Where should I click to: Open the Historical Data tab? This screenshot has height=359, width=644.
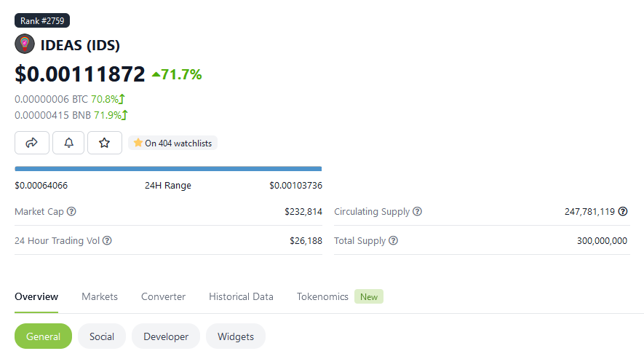click(x=241, y=296)
